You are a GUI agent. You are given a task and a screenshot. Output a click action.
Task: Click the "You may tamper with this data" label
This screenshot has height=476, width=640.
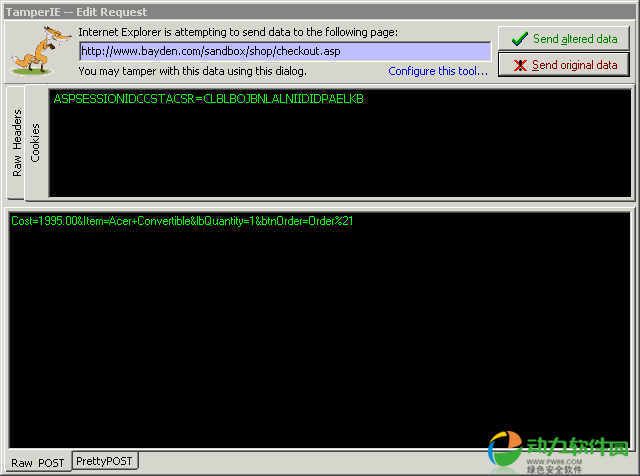(191, 71)
